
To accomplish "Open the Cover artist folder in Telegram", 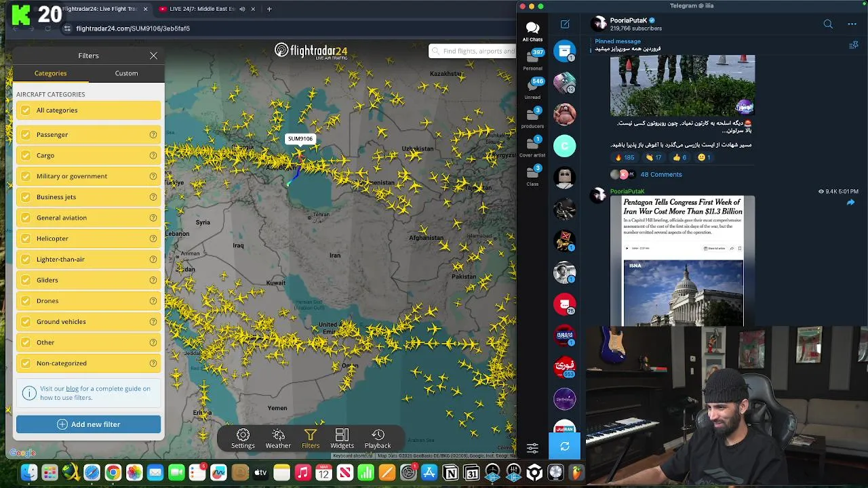I will pos(532,146).
